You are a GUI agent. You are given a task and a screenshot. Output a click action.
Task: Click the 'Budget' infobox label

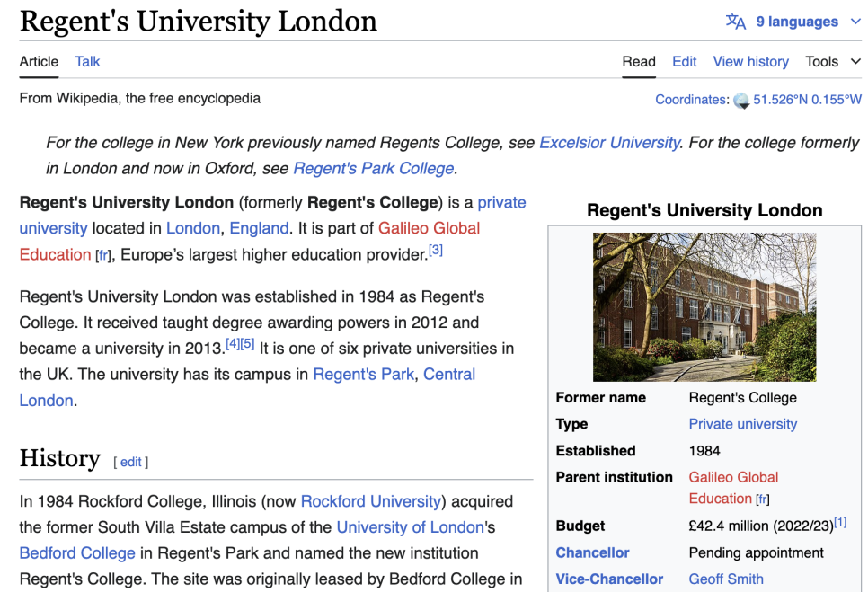click(x=580, y=526)
